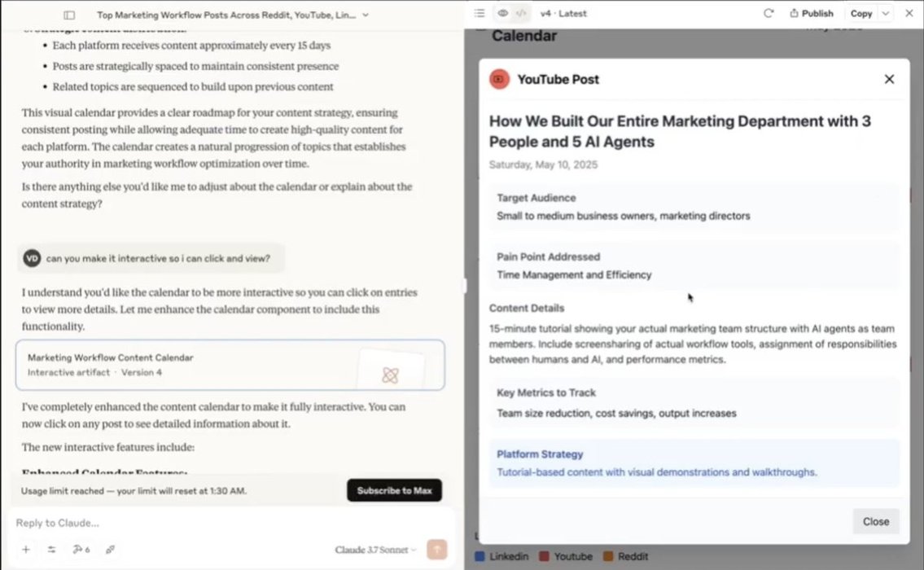
Task: Open the conversation title dropdown chevron
Action: 366,15
